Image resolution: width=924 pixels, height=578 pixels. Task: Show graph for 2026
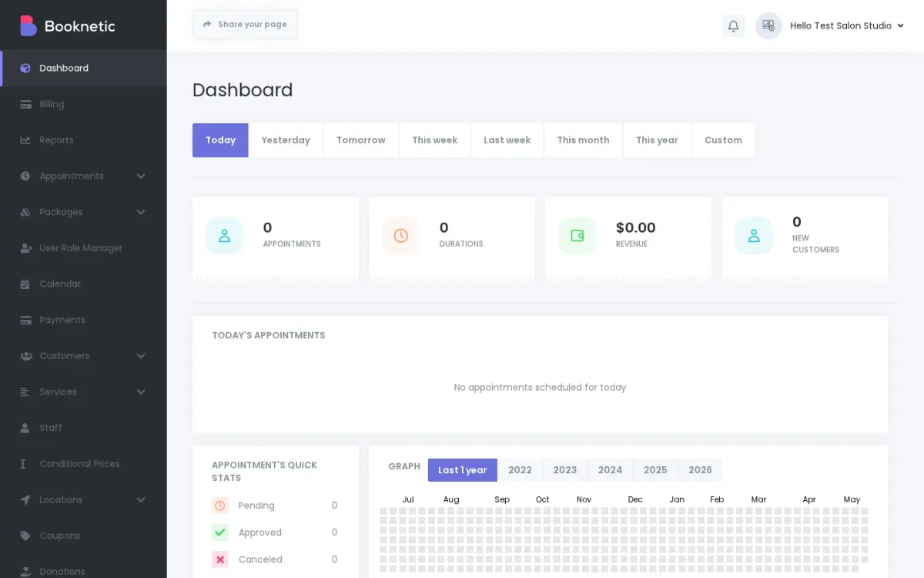700,470
